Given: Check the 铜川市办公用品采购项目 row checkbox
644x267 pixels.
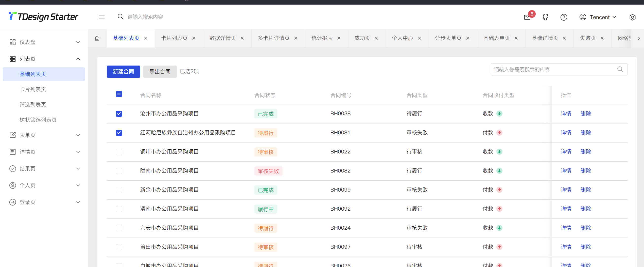Looking at the screenshot, I should [x=119, y=152].
